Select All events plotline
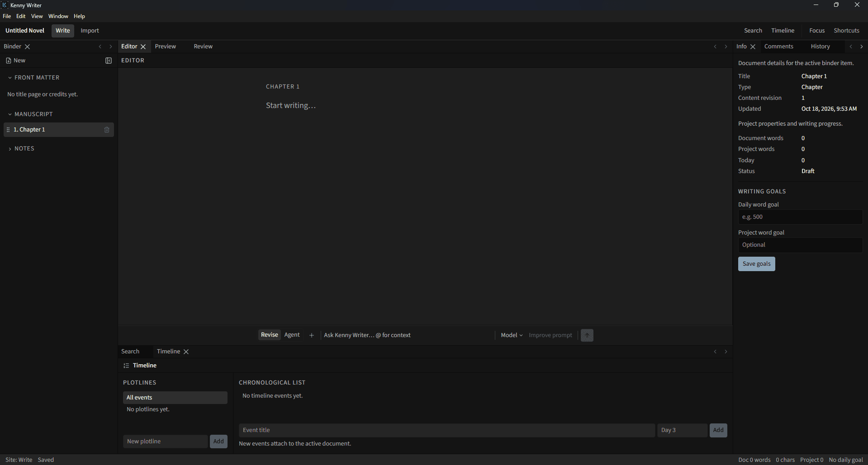The image size is (868, 465). click(x=175, y=398)
